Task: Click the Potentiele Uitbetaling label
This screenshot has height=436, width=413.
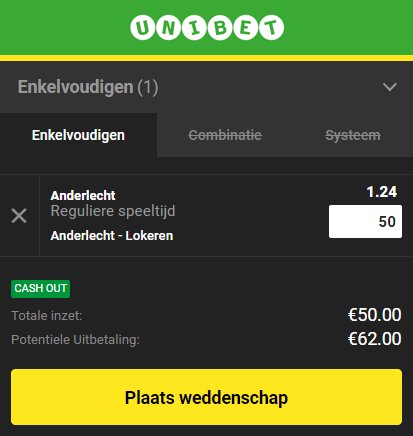Action: click(75, 340)
